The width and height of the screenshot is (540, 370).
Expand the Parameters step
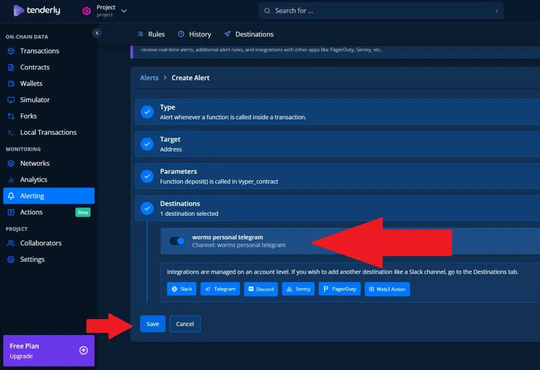coord(338,176)
